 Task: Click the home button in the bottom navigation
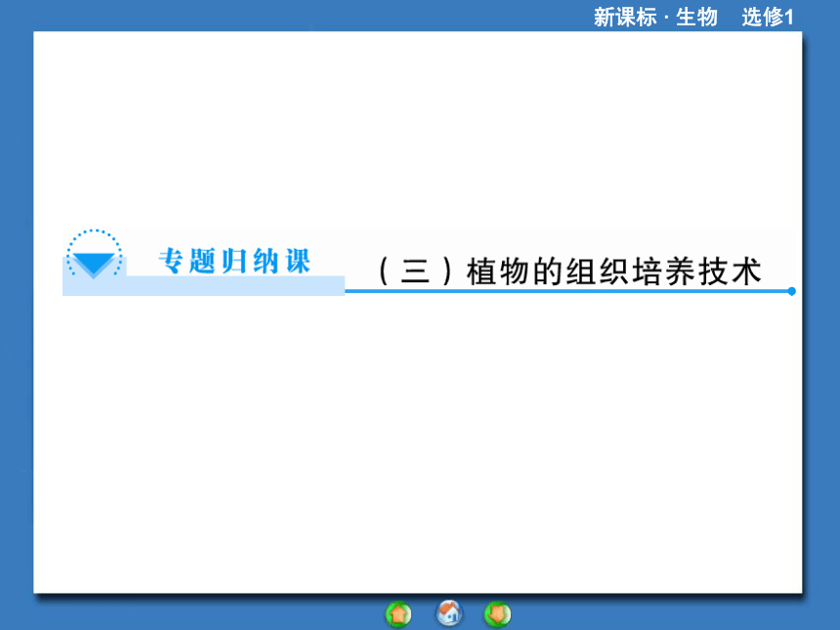tap(449, 613)
